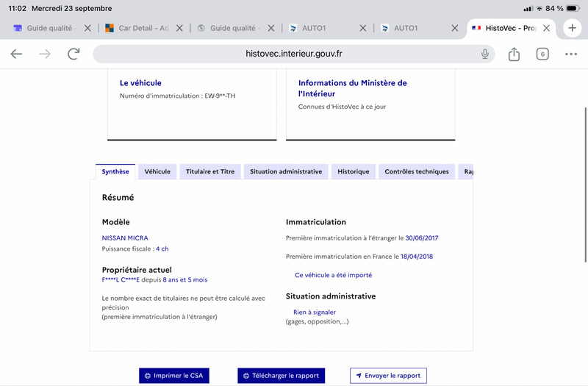Open the share sheet icon

click(x=514, y=54)
